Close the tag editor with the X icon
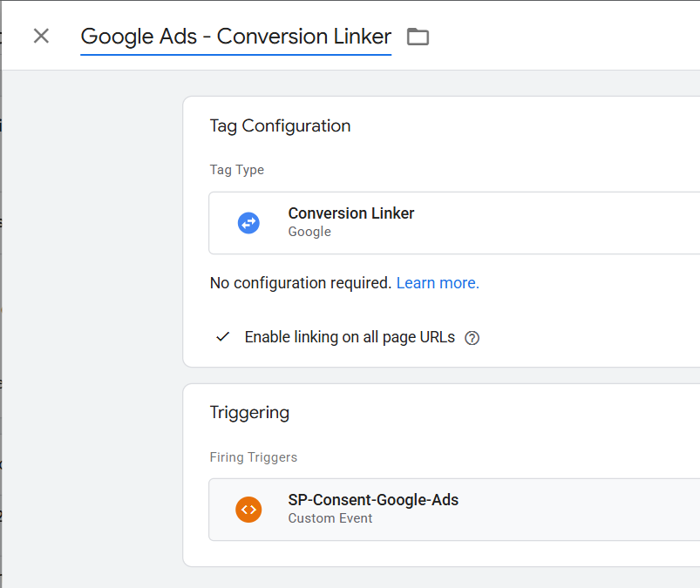Image resolution: width=700 pixels, height=588 pixels. [41, 36]
